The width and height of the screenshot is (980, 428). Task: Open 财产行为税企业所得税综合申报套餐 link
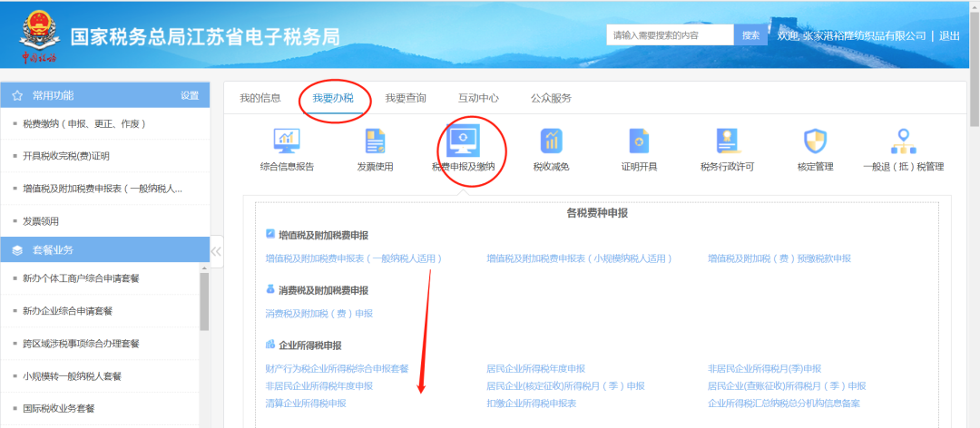coord(337,369)
